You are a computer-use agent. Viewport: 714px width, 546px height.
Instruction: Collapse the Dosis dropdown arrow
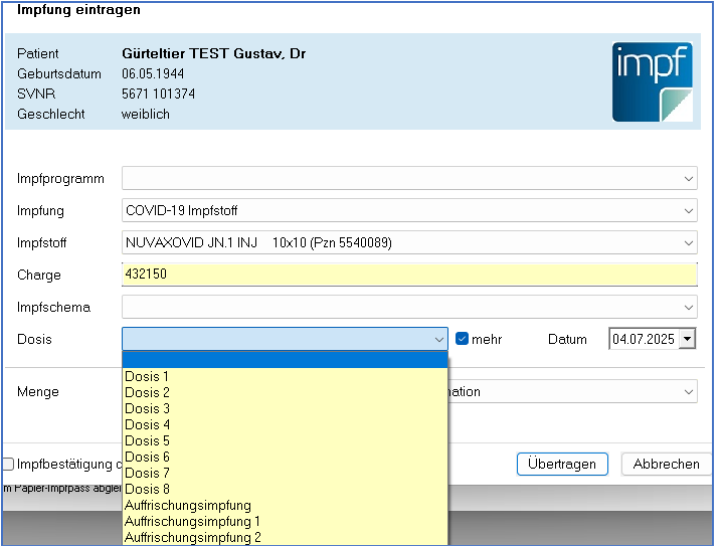pyautogui.click(x=438, y=339)
